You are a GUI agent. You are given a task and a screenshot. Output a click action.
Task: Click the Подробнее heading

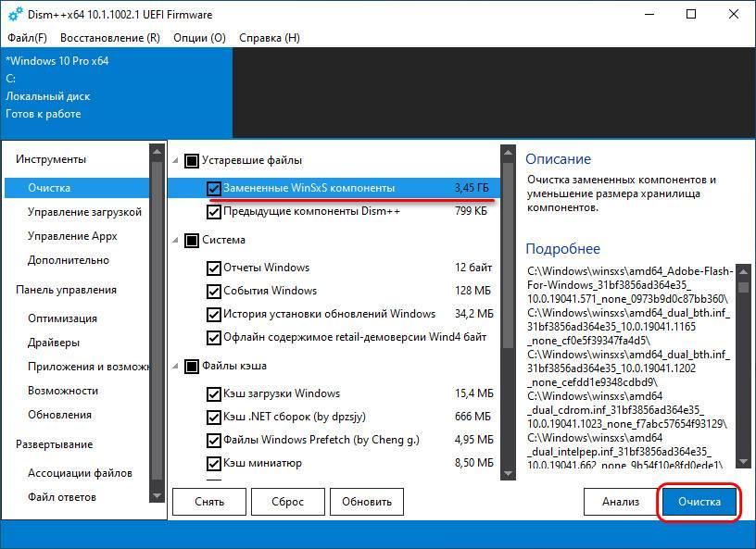(x=562, y=249)
